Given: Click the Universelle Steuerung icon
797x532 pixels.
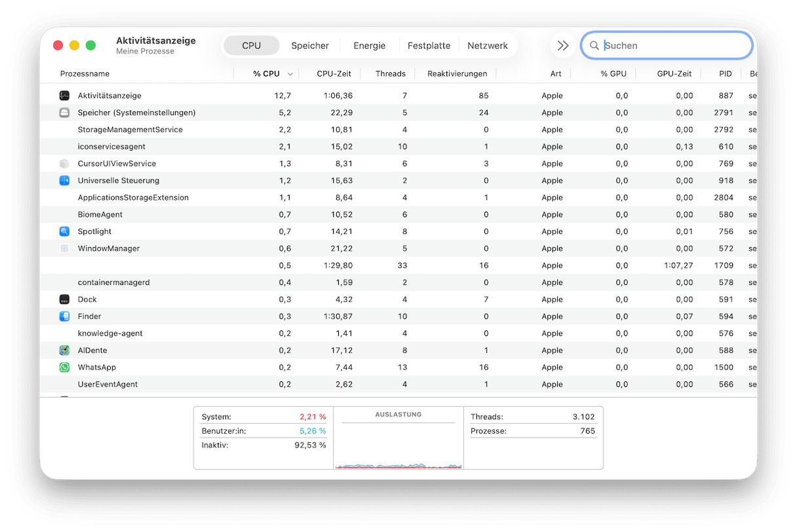Looking at the screenshot, I should click(64, 181).
